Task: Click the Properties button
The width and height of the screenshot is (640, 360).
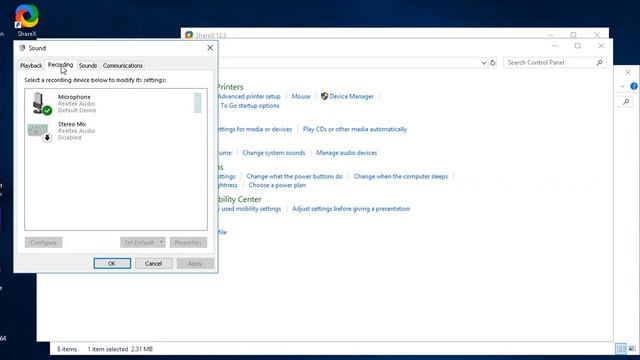Action: 188,242
